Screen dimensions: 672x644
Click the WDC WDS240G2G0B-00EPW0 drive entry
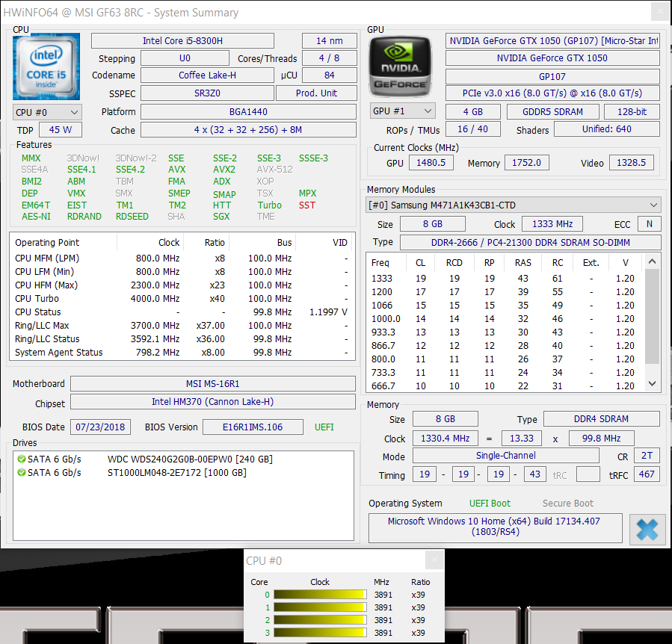[185, 459]
